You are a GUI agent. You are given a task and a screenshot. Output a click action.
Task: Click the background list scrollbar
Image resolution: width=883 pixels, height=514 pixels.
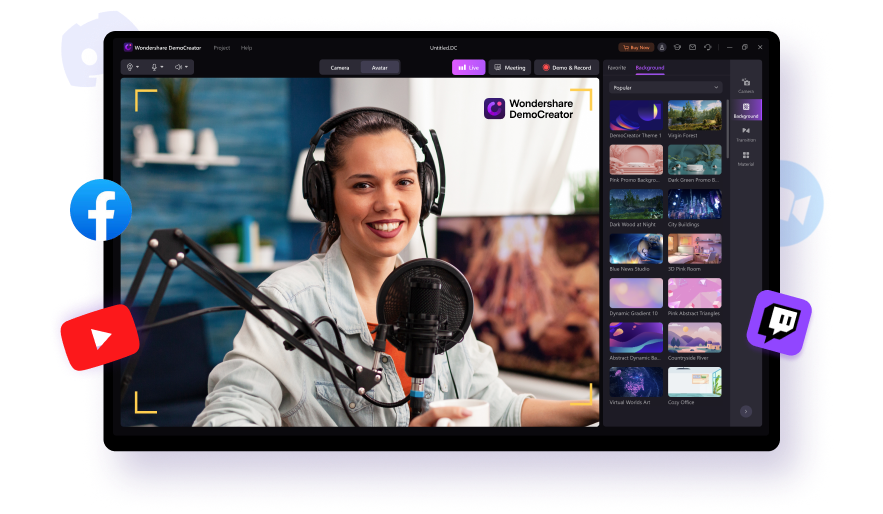(x=727, y=129)
